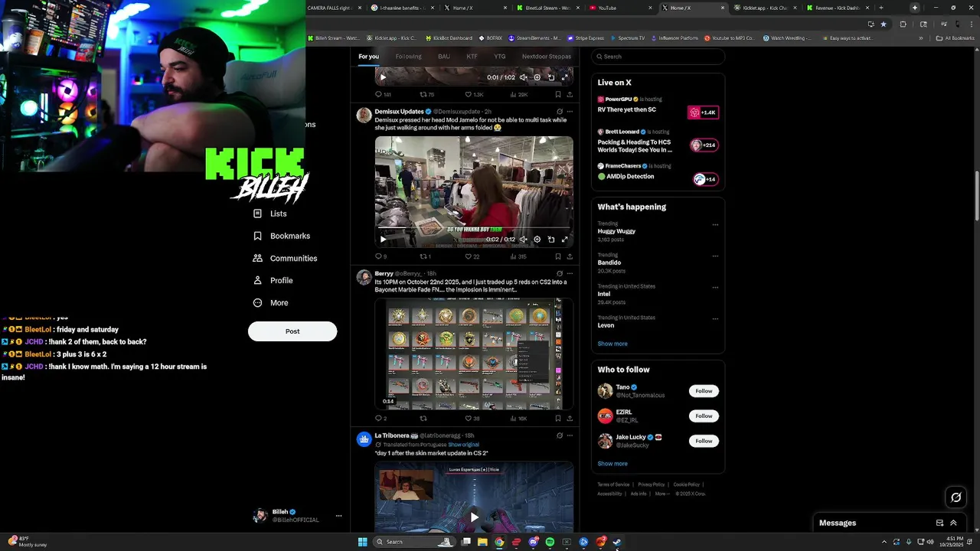The width and height of the screenshot is (980, 551).
Task: Open Billeh account options menu
Action: [x=338, y=516]
